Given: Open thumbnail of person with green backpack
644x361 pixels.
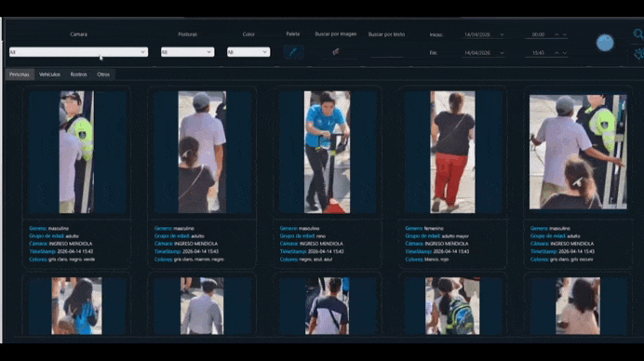Looking at the screenshot, I should coord(452,306).
